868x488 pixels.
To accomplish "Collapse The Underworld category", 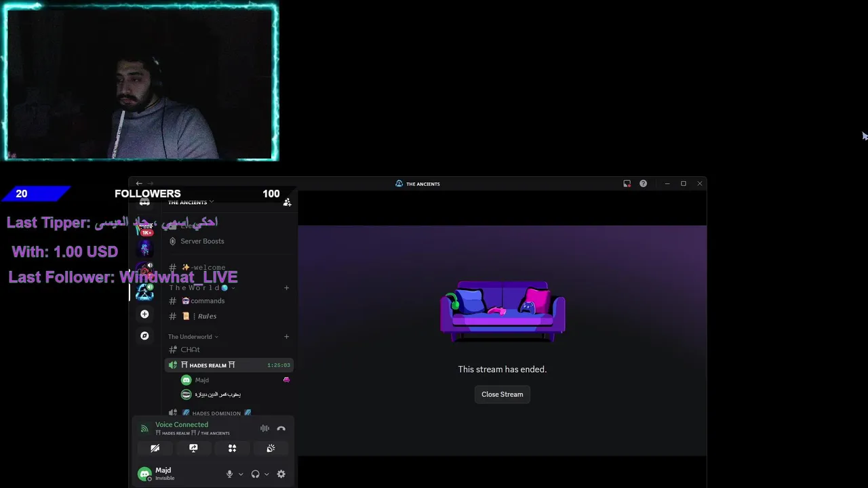I will click(x=193, y=336).
